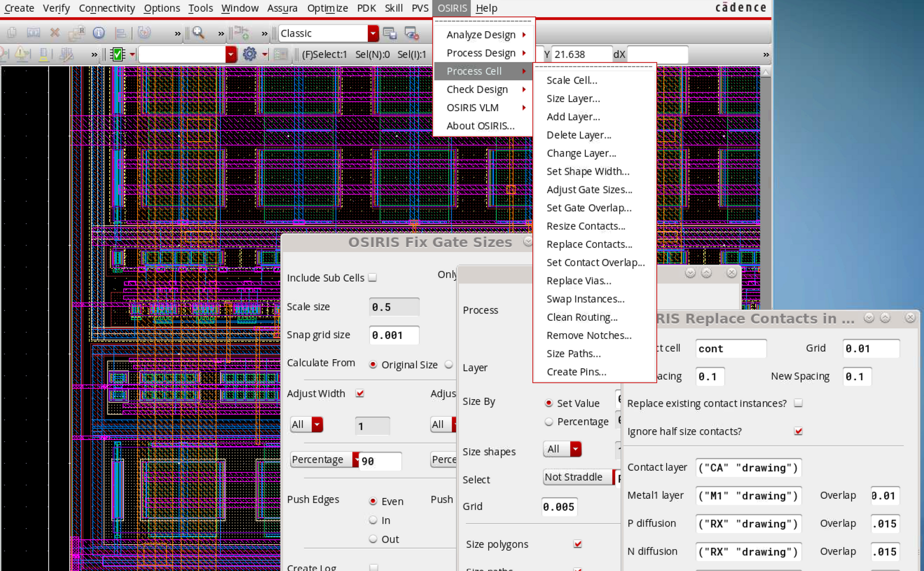Select the Set Value radio button
The height and width of the screenshot is (571, 924).
tap(549, 403)
